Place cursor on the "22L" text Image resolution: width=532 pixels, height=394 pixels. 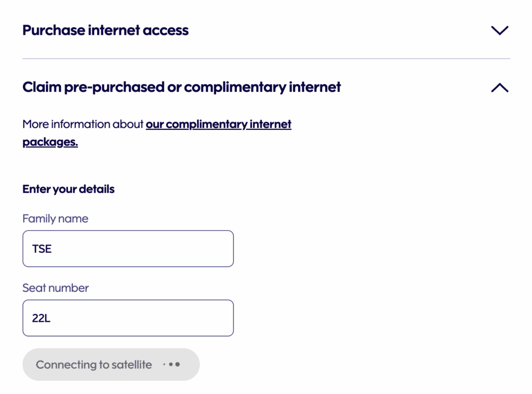coord(41,318)
